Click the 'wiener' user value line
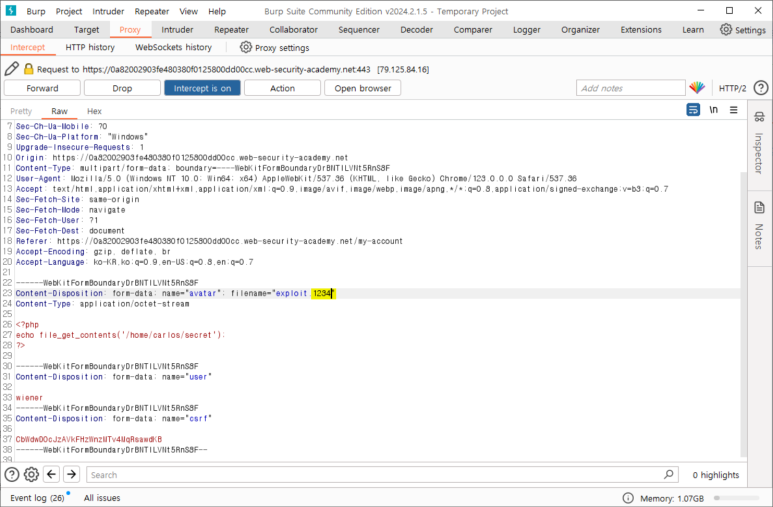773x507 pixels. click(29, 398)
